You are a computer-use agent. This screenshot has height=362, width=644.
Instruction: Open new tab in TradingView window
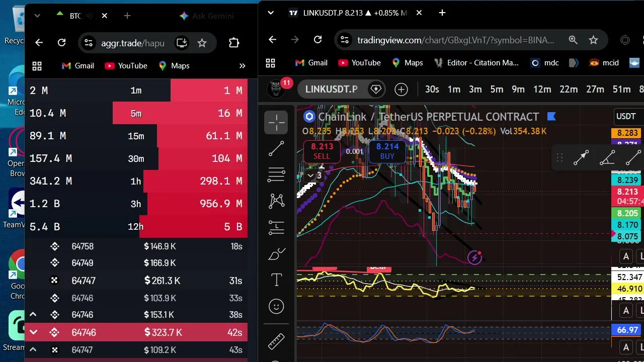tap(442, 13)
